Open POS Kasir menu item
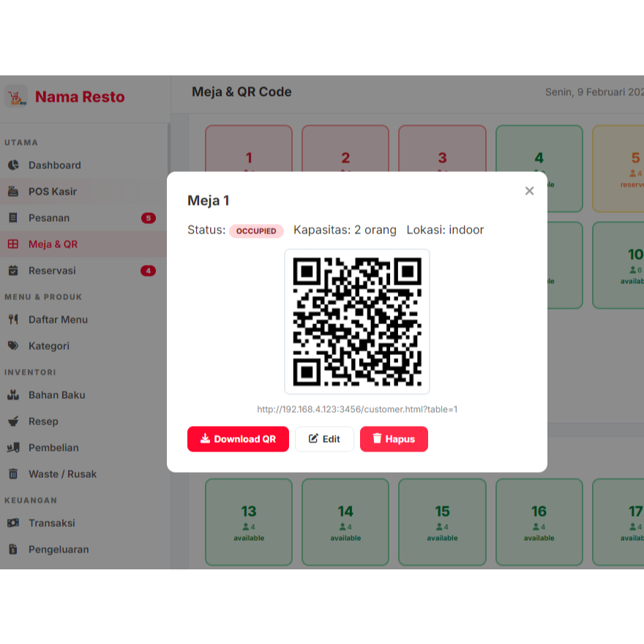The image size is (644, 644). 83,192
